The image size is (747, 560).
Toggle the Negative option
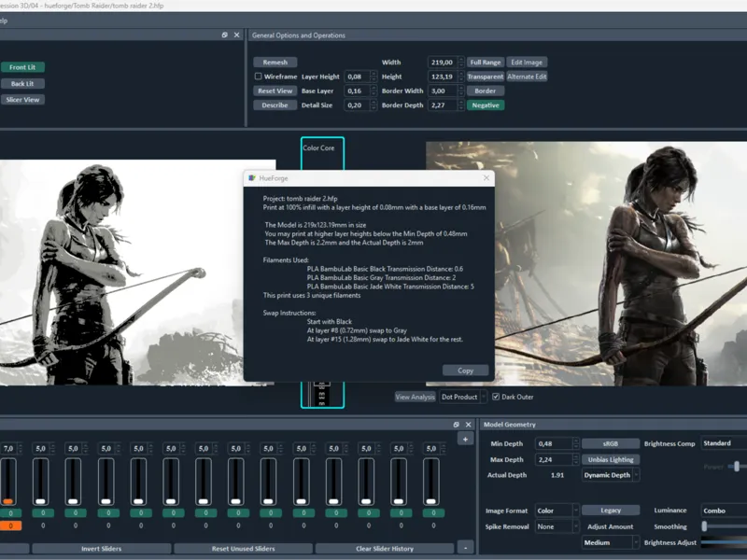(486, 105)
